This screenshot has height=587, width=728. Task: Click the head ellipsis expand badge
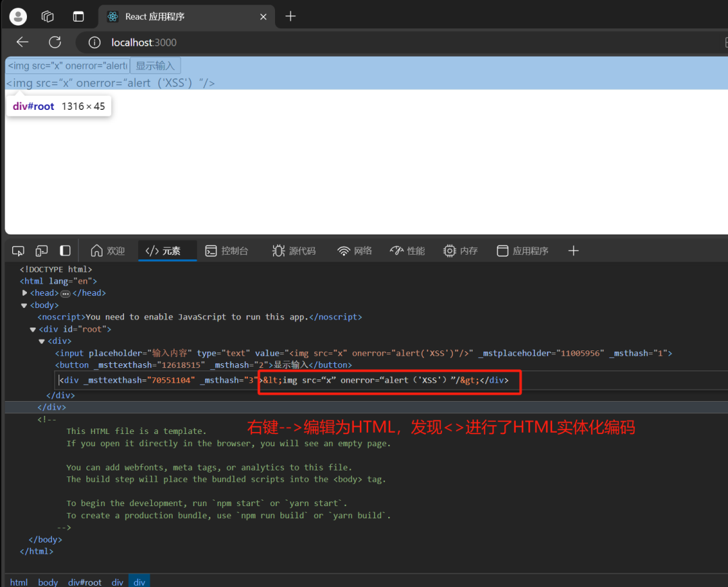[65, 294]
